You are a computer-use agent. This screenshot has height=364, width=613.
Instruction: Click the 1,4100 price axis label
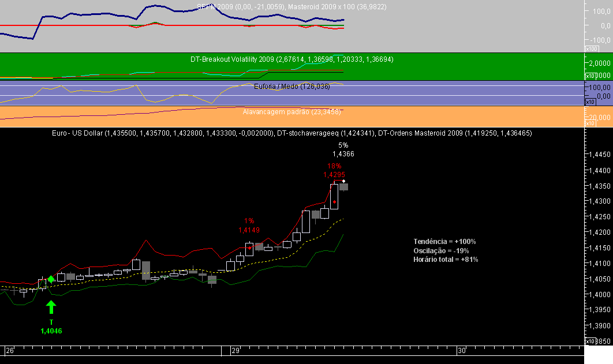coord(600,263)
